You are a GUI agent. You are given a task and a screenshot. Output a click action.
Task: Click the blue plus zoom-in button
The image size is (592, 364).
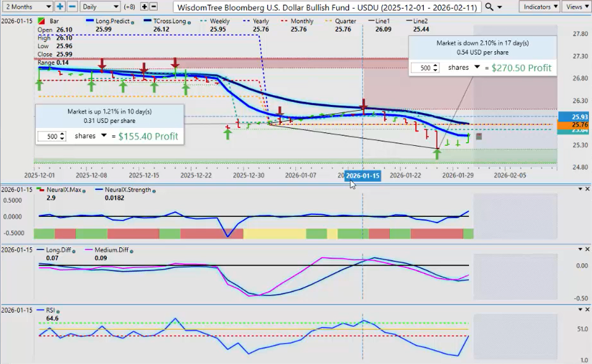60,7
